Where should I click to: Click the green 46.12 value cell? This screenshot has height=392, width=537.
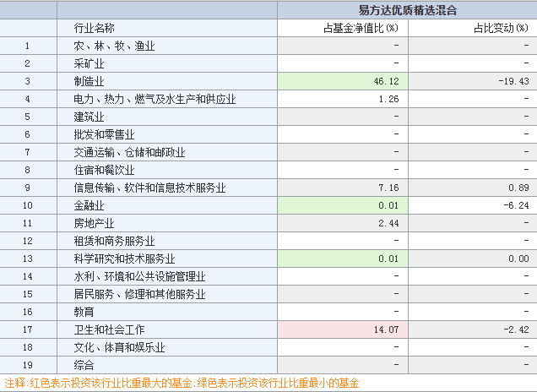[342, 81]
